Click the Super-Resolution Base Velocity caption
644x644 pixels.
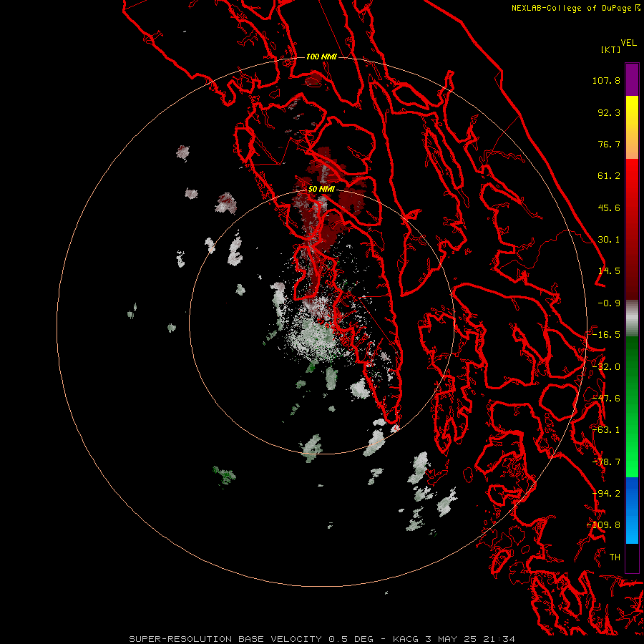click(322, 639)
